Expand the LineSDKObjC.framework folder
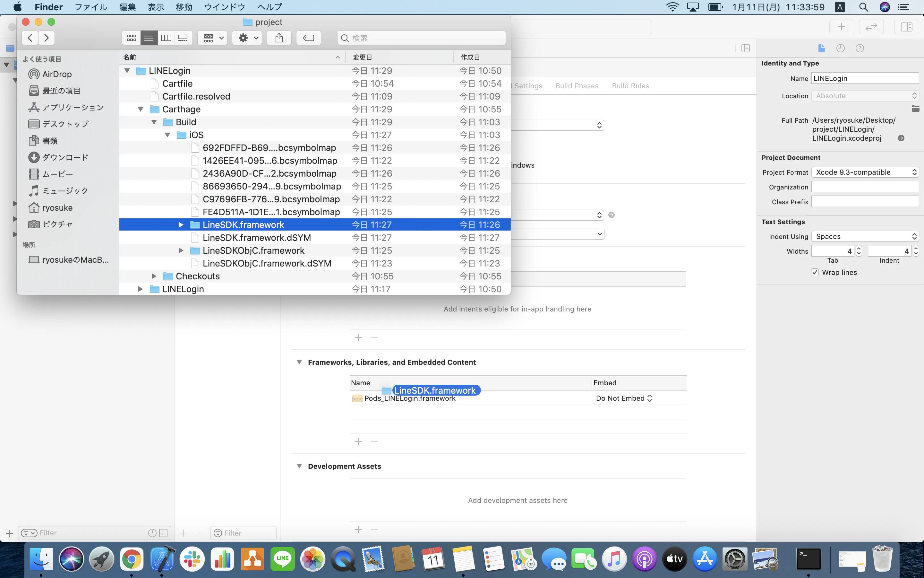 tap(181, 250)
